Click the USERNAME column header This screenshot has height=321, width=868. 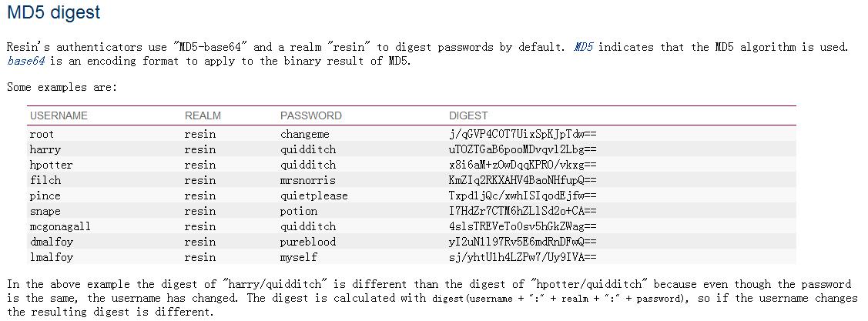(x=59, y=115)
